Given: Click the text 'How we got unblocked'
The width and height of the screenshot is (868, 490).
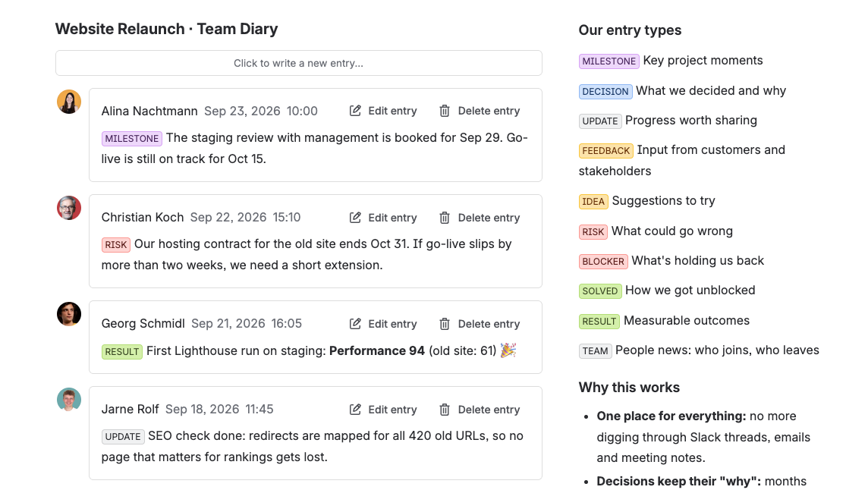Looking at the screenshot, I should pos(690,290).
